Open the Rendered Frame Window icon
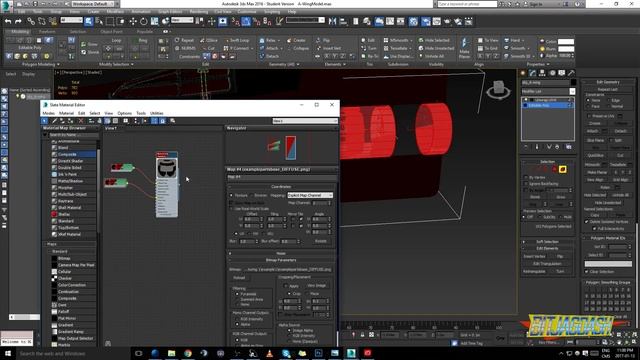The image size is (640, 360). click(437, 21)
